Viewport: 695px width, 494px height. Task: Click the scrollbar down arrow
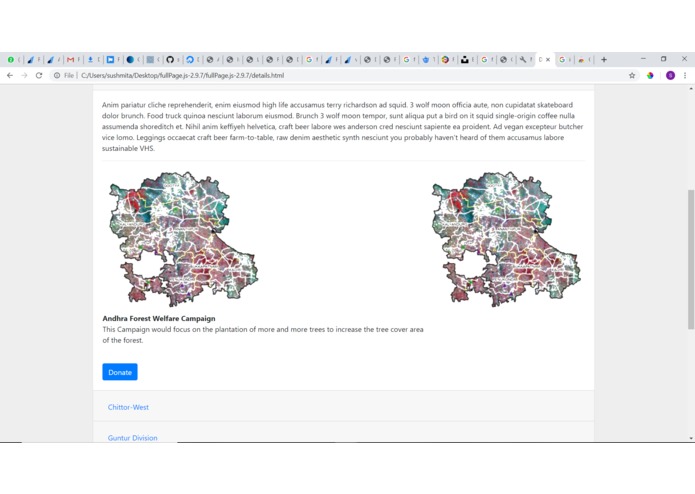(691, 438)
